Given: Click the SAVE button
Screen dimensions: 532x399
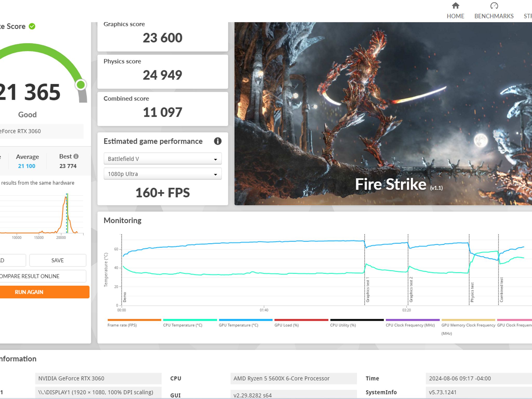Looking at the screenshot, I should coord(58,260).
